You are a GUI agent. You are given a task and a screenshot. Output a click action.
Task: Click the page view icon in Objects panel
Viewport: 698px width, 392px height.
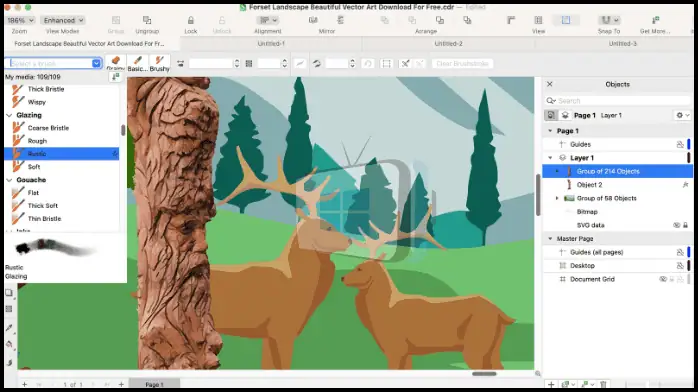pos(551,115)
